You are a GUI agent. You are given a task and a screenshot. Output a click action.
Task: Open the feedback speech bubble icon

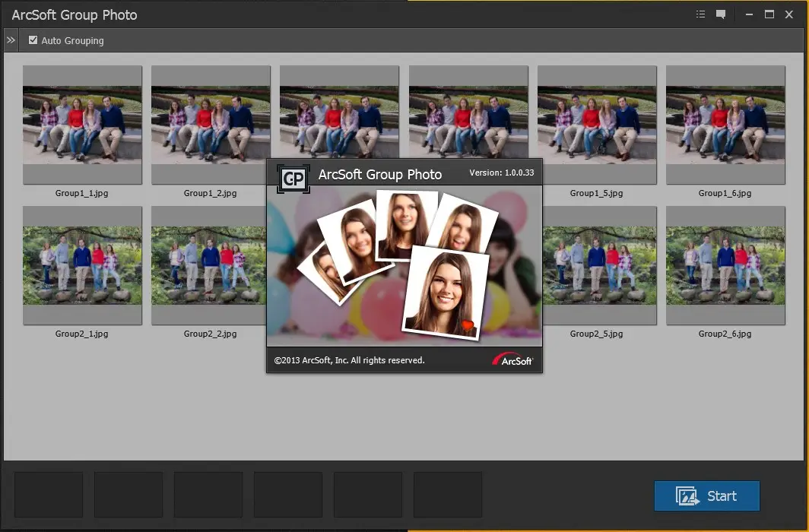pos(721,14)
